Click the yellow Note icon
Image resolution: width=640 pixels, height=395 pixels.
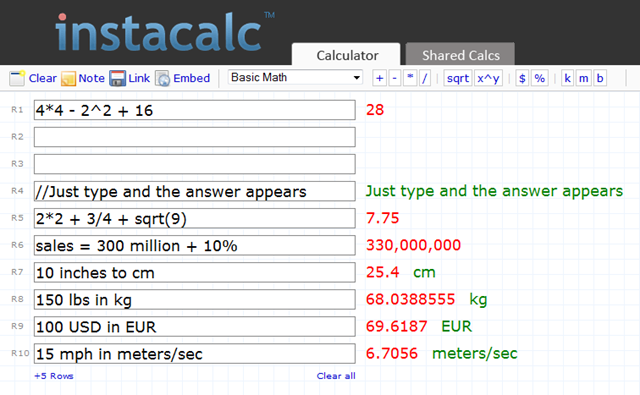click(68, 78)
